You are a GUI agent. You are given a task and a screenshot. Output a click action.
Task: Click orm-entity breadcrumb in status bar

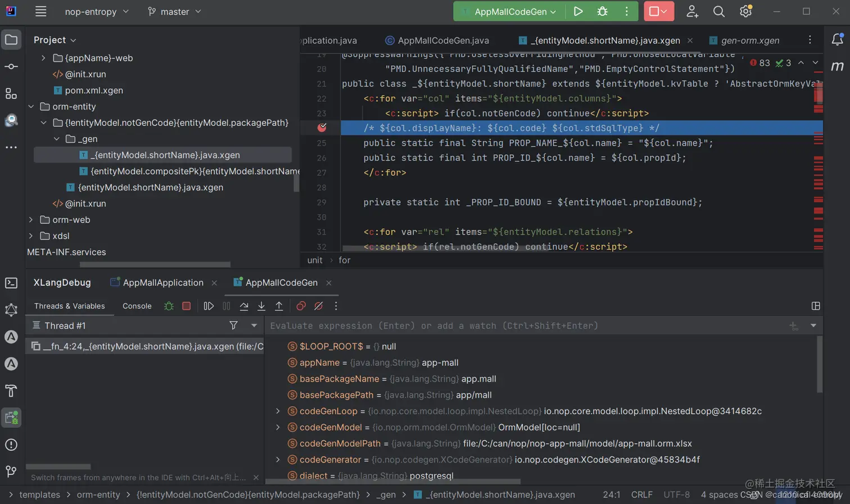(x=98, y=494)
